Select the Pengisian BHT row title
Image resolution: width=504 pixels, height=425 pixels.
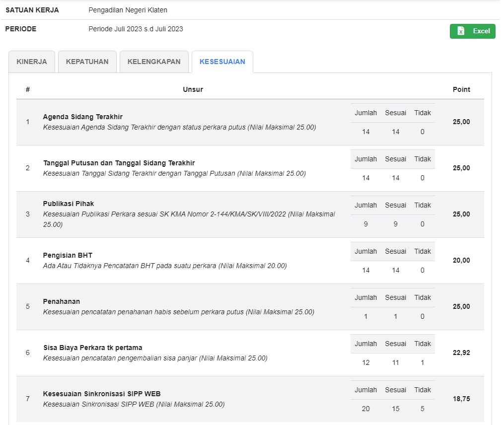(x=68, y=255)
